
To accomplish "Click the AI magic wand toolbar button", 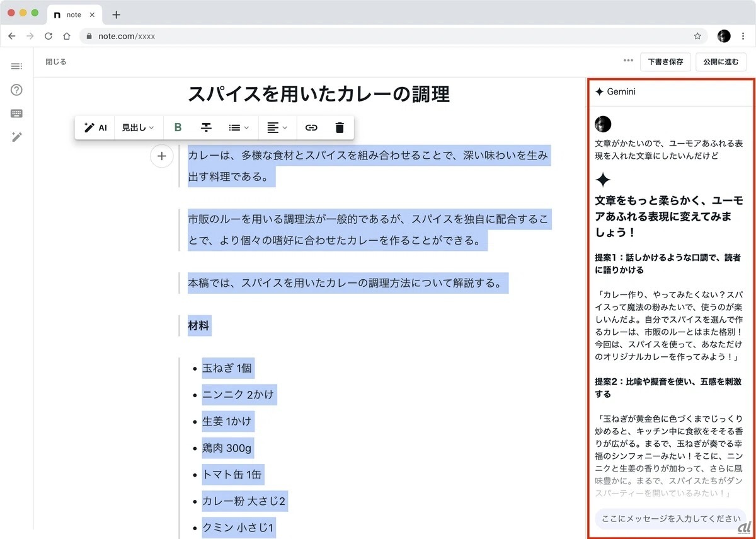I will (95, 127).
